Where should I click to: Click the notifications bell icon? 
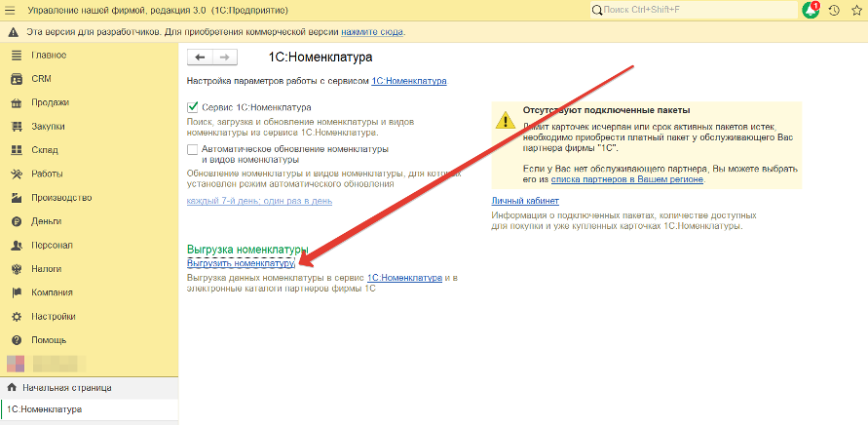(x=811, y=10)
